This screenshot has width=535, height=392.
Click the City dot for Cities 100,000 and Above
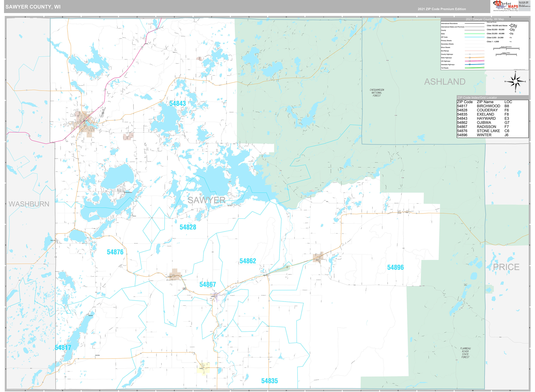pyautogui.click(x=510, y=25)
